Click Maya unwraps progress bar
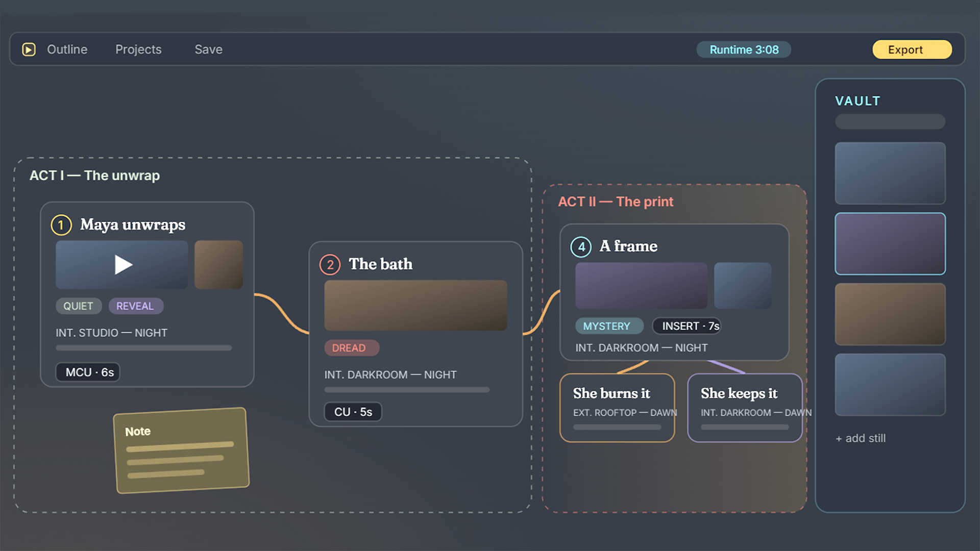Image resolution: width=980 pixels, height=551 pixels. click(x=144, y=348)
